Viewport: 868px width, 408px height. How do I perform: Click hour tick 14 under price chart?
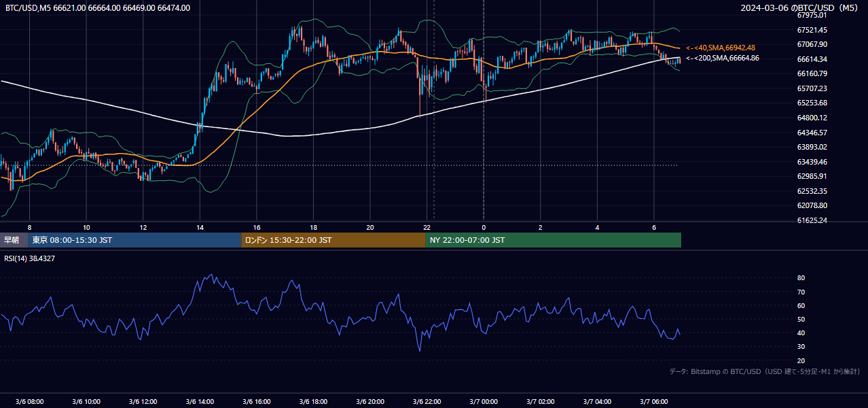coord(200,227)
